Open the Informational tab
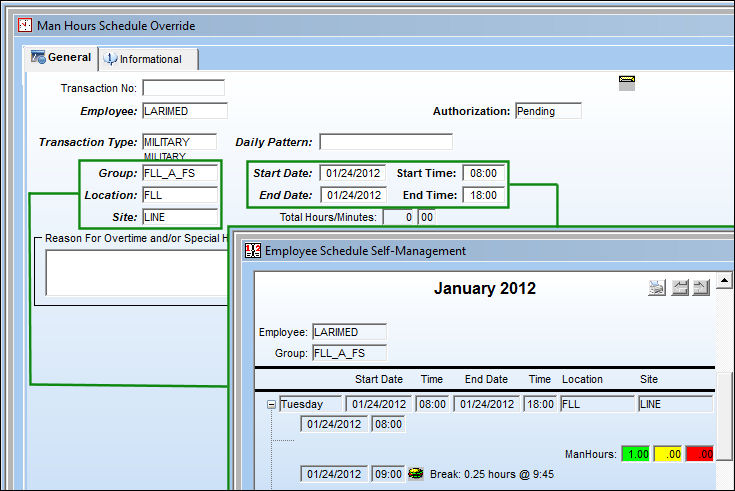Image resolution: width=735 pixels, height=491 pixels. tap(148, 59)
